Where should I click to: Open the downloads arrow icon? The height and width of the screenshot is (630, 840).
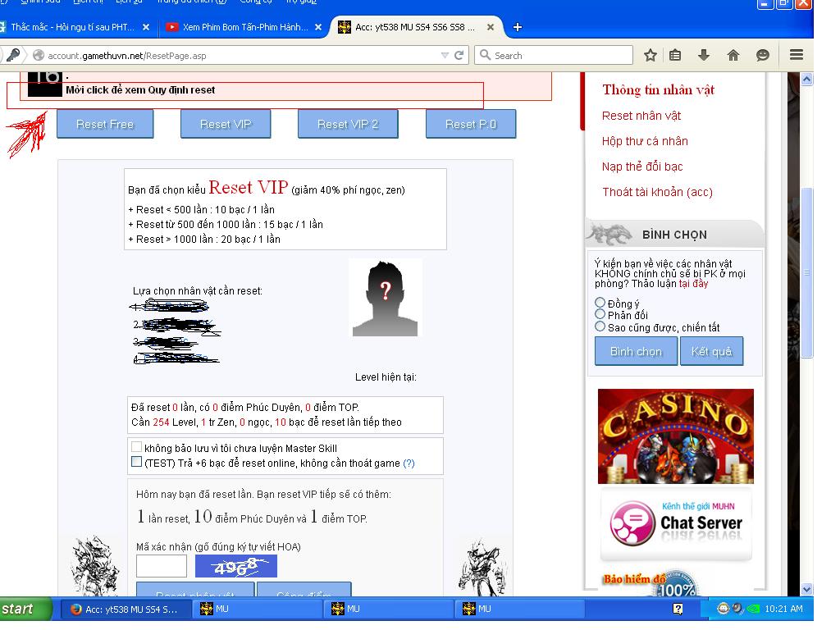[704, 55]
